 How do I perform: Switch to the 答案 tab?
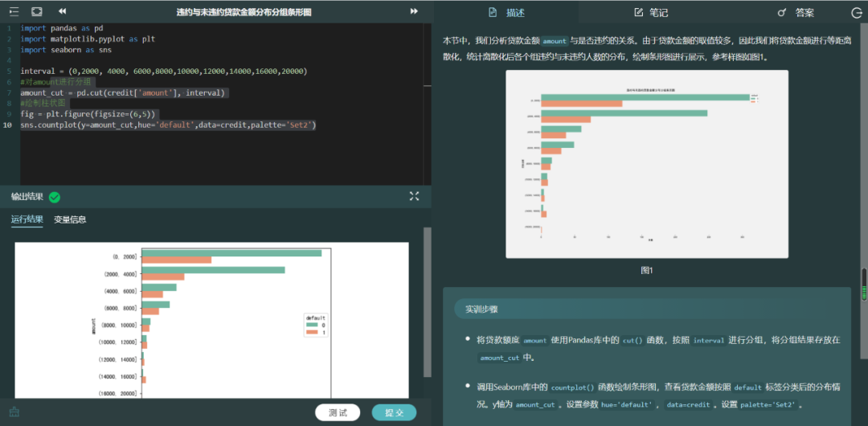coord(796,12)
